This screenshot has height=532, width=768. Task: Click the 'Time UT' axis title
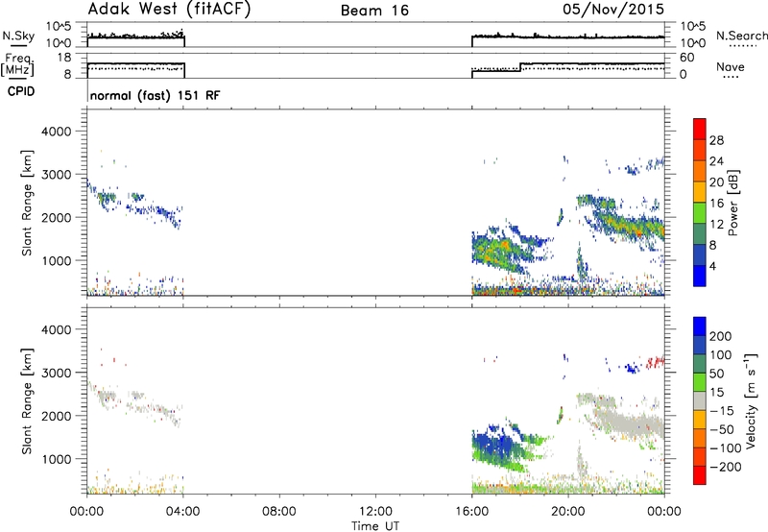coord(375,525)
